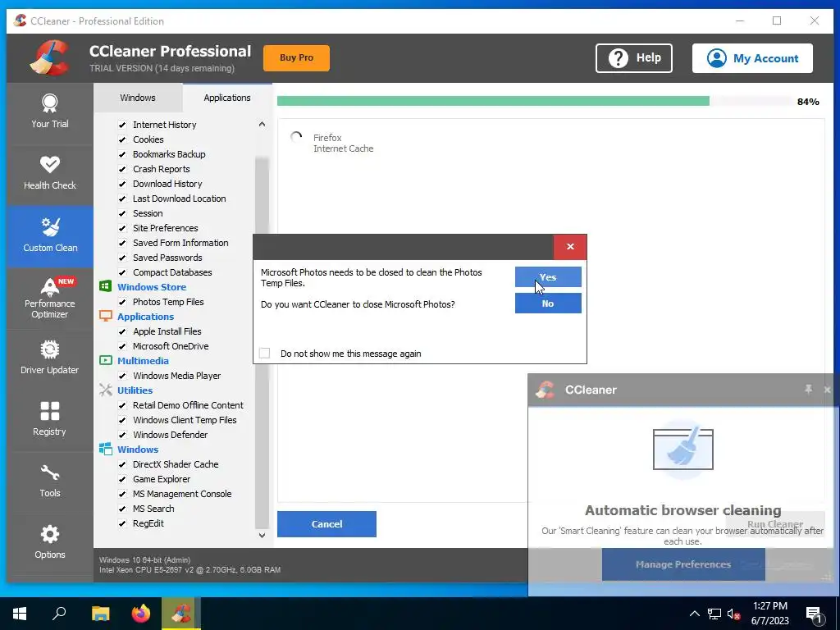The height and width of the screenshot is (630, 840).
Task: Select the Windows Store category heading
Action: (152, 287)
